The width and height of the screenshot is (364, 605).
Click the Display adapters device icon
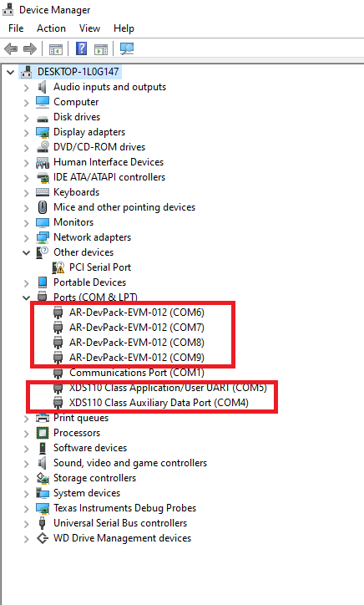pos(43,132)
